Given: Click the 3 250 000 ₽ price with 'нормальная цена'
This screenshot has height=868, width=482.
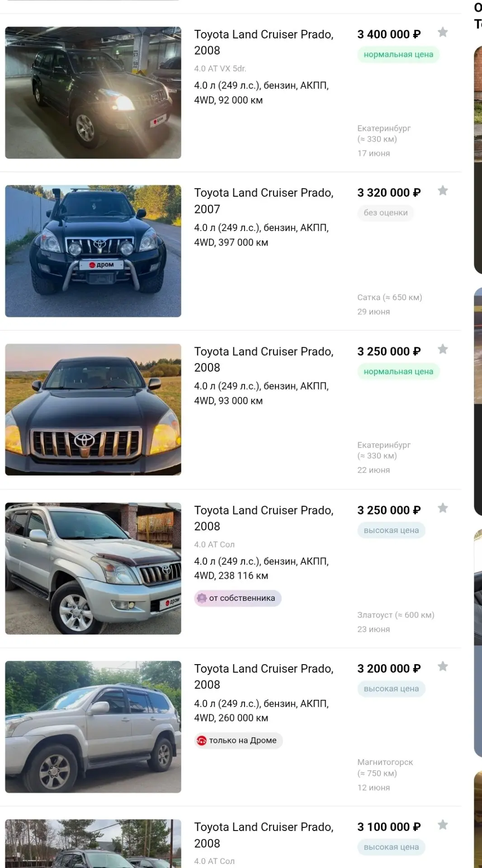Looking at the screenshot, I should coord(389,351).
